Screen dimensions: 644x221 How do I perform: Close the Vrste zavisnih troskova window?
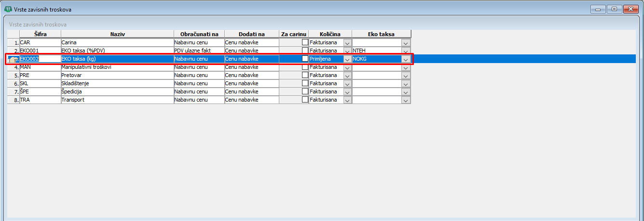630,9
